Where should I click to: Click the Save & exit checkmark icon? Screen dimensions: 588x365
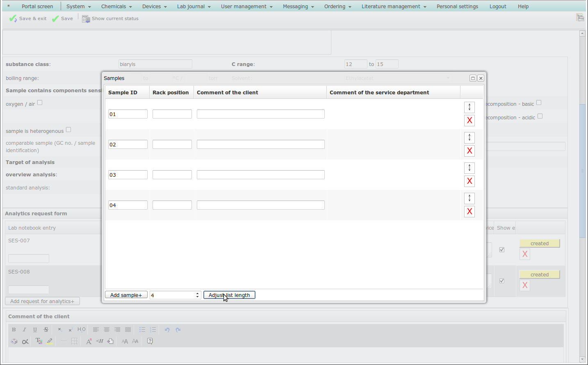coord(13,19)
